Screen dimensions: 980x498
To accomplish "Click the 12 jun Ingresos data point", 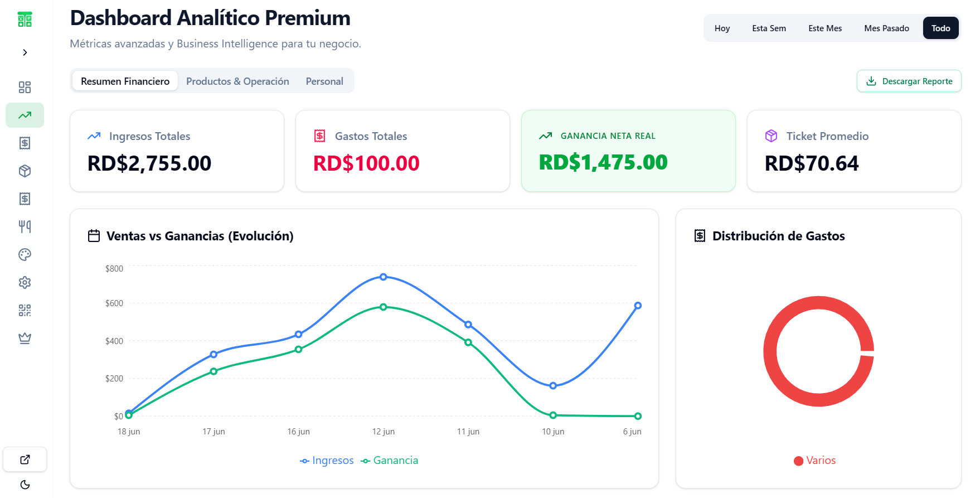I will click(x=384, y=277).
